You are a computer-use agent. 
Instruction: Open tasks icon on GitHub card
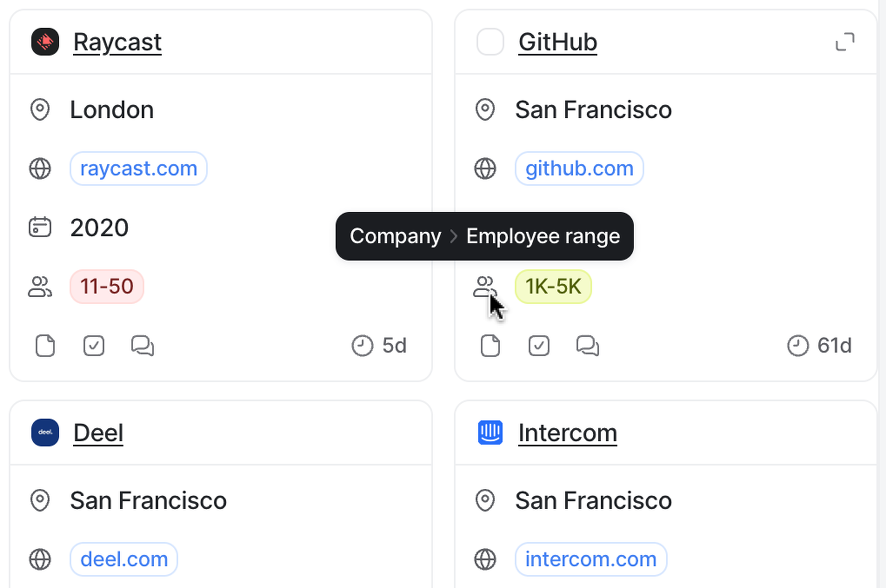click(x=539, y=345)
